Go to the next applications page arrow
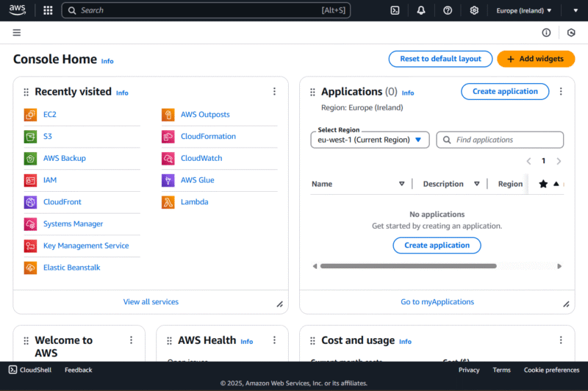 (559, 161)
